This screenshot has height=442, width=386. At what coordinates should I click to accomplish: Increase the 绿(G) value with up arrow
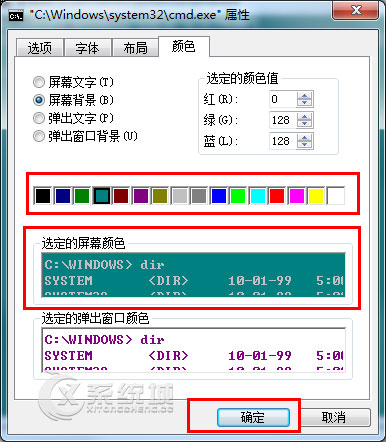305,117
